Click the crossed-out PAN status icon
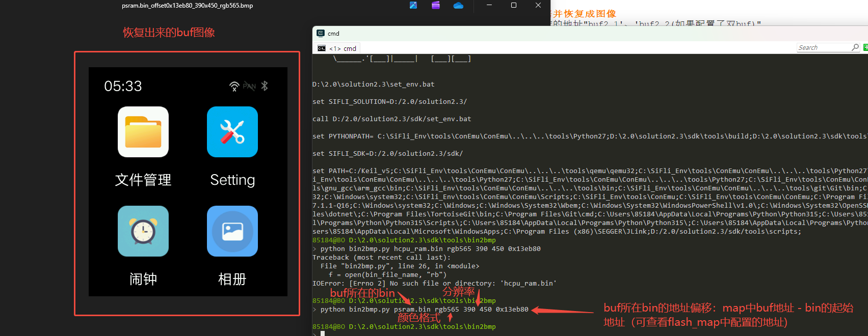Image resolution: width=868 pixels, height=336 pixels. 249,86
